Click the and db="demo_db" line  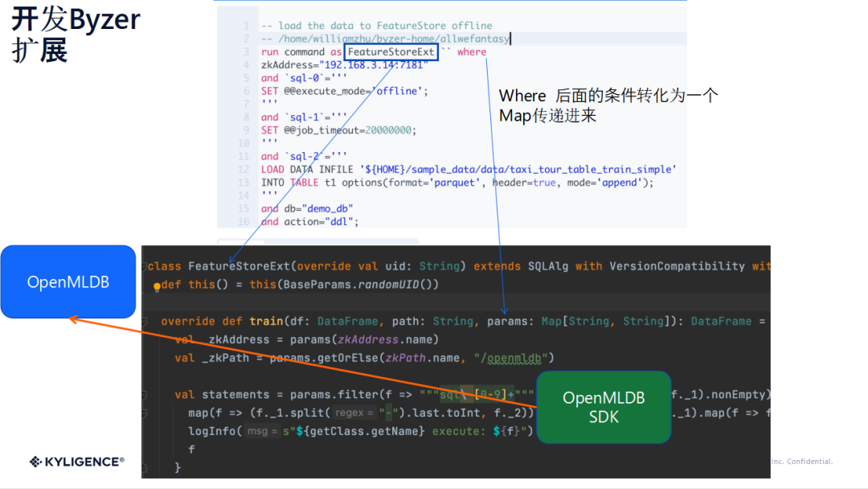[307, 209]
